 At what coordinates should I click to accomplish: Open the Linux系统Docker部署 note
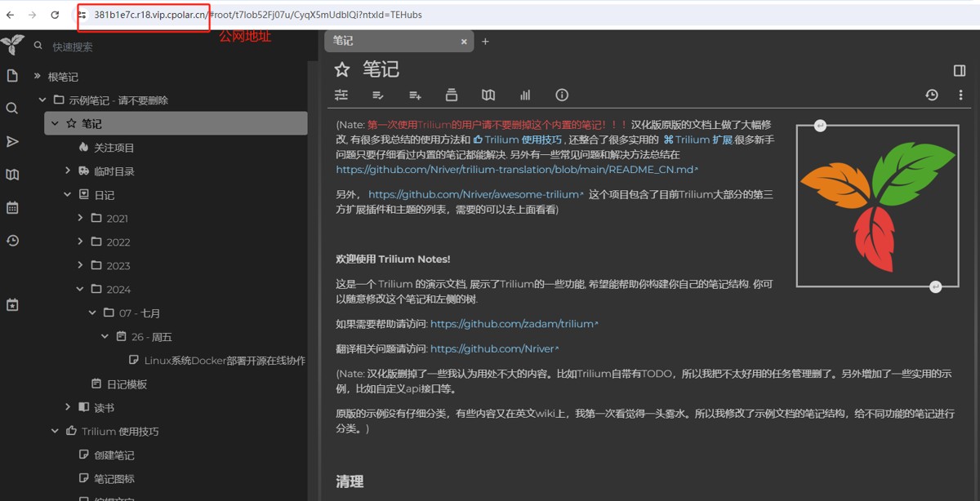225,361
